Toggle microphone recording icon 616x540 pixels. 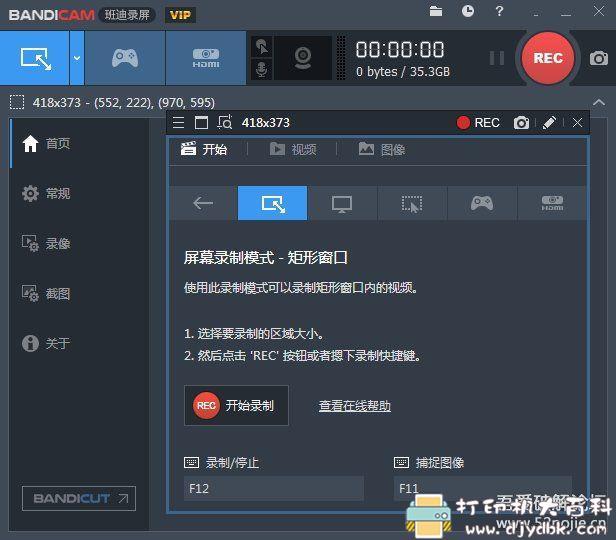tap(262, 70)
